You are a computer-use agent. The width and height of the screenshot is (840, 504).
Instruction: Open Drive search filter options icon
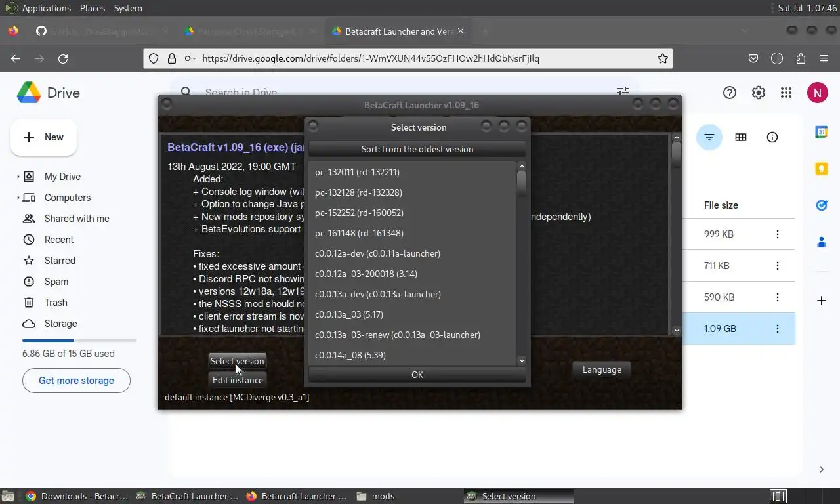[623, 93]
